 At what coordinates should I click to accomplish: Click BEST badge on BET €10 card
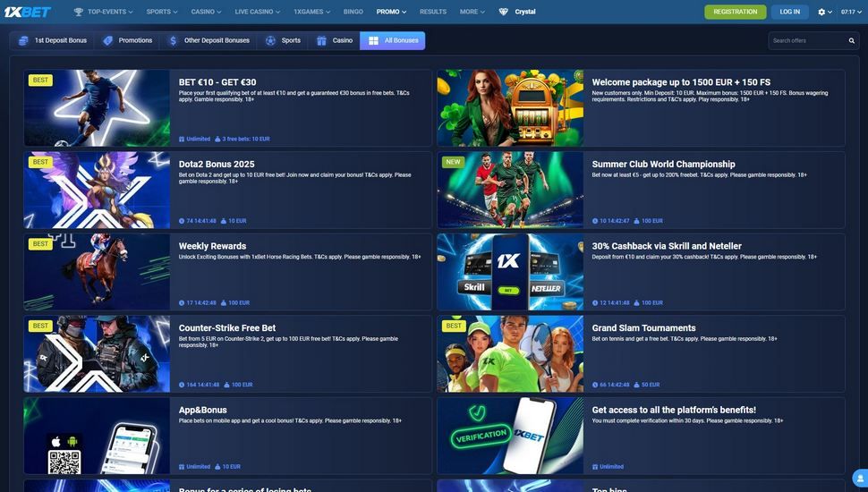(x=40, y=81)
